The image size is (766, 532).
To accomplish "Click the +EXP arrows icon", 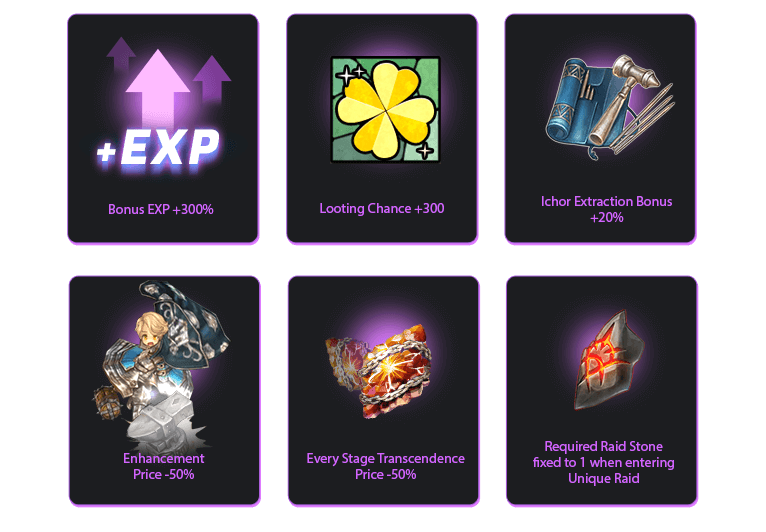I will tap(161, 104).
